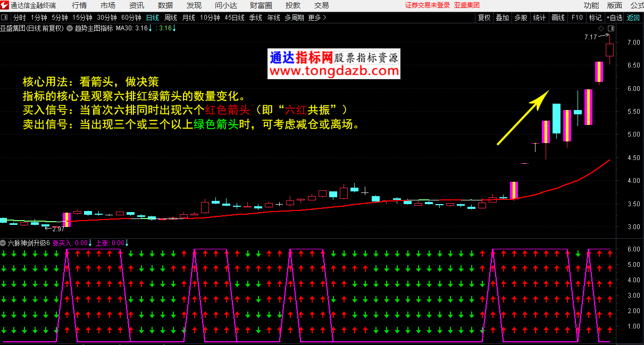Open the 资讯 menu
This screenshot has height=345, width=644.
coord(137,5)
